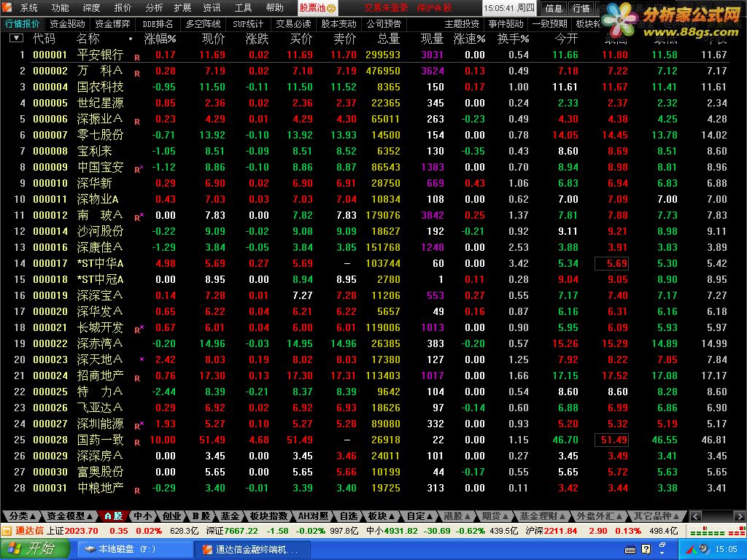The image size is (747, 560).
Task: Click the on-screen keyboard icon in taskbar
Action: (630, 550)
